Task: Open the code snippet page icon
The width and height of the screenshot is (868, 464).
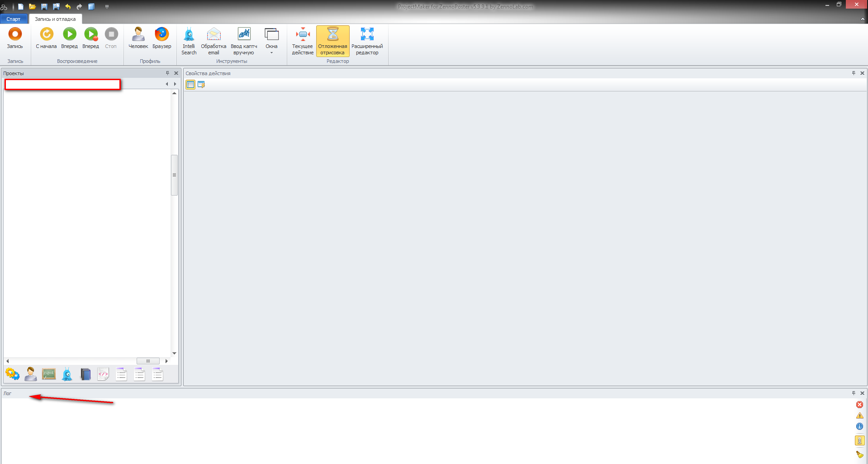Action: tap(103, 374)
